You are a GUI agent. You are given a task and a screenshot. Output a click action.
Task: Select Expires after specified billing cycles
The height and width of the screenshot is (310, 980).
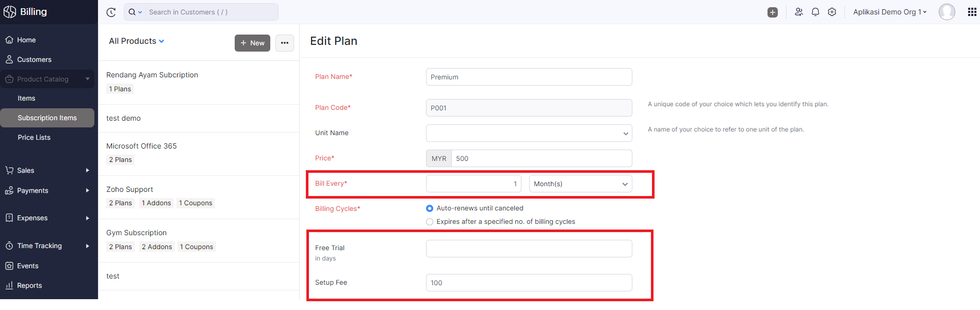[x=430, y=222]
